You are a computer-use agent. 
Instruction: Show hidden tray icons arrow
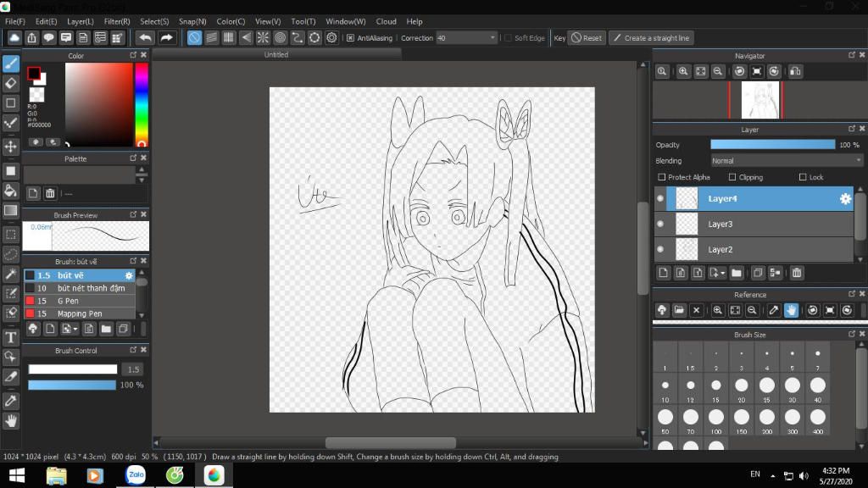pos(773,475)
